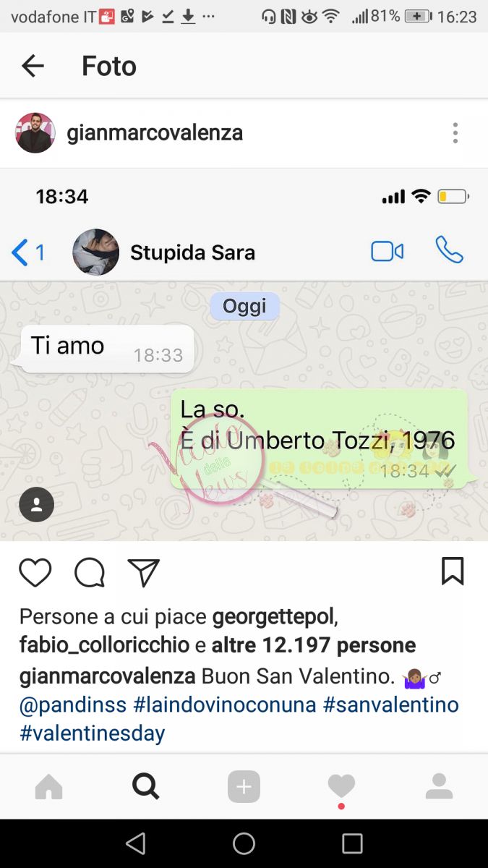View likes list via altre 12.197 persone

coord(314,645)
